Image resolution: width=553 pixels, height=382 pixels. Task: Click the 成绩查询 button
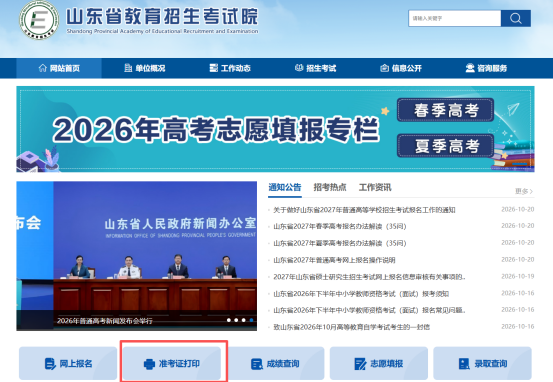coord(275,363)
